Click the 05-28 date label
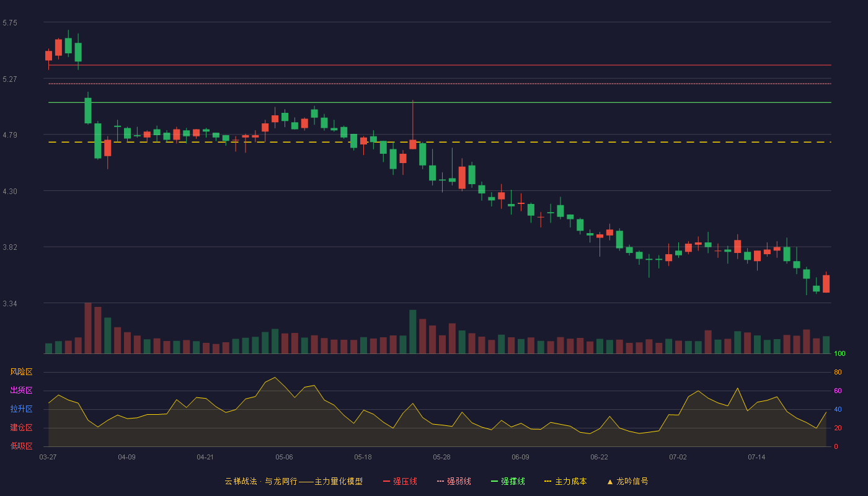The width and height of the screenshot is (868, 496). 441,457
